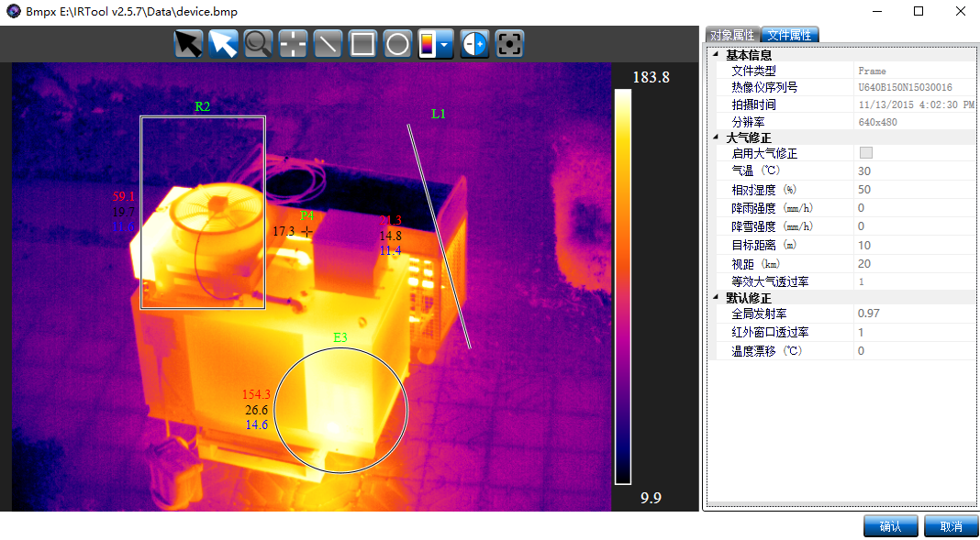Click the focus frame icon

(509, 44)
